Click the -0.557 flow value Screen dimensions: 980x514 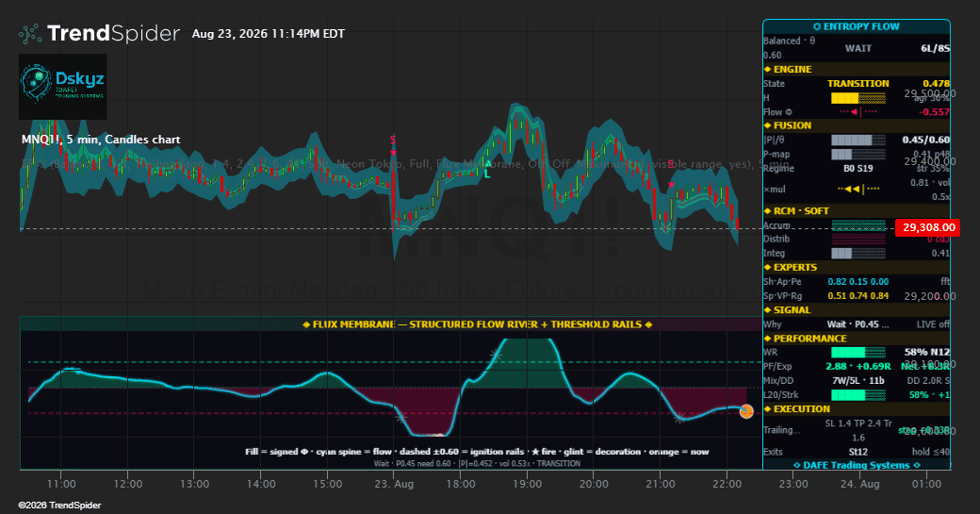click(934, 112)
